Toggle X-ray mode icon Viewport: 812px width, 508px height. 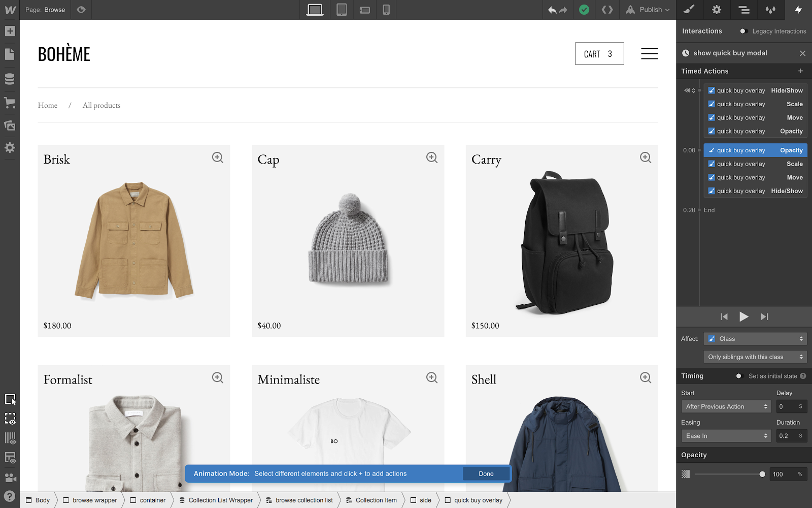(10, 419)
